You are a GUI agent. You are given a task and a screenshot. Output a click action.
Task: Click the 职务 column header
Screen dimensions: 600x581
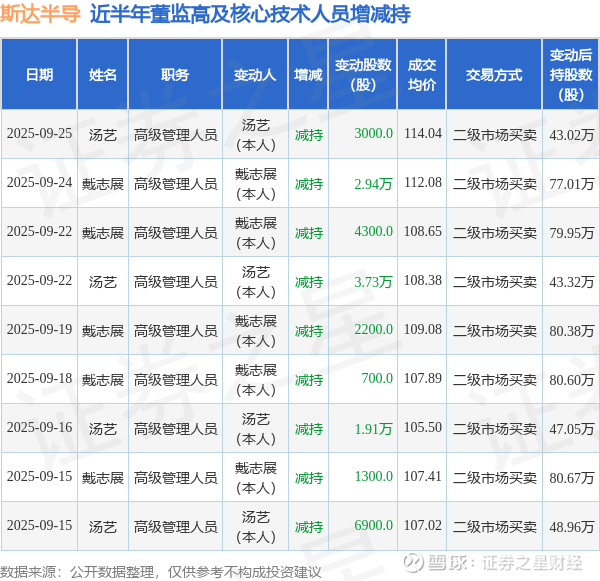point(175,75)
